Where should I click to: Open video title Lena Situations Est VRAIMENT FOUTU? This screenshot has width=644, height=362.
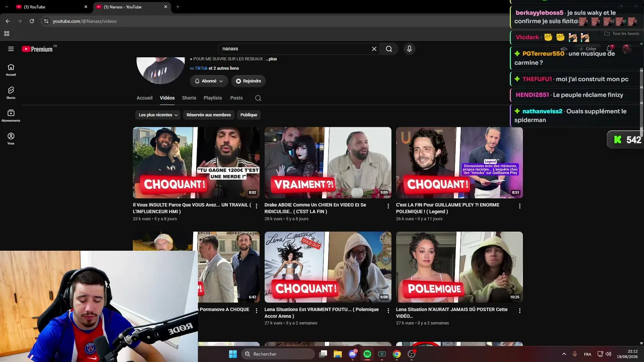(321, 313)
